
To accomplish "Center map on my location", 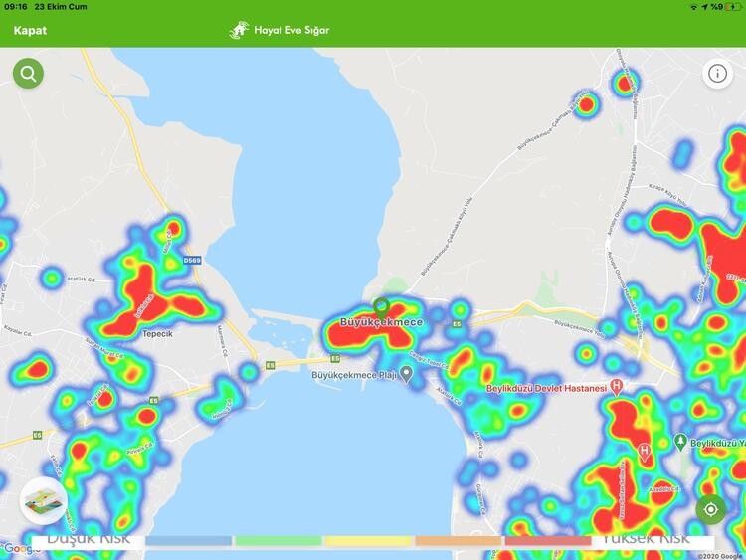I will [x=711, y=509].
